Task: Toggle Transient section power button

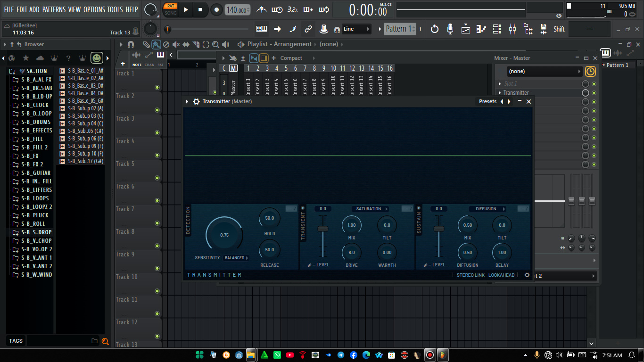Action: [x=303, y=208]
